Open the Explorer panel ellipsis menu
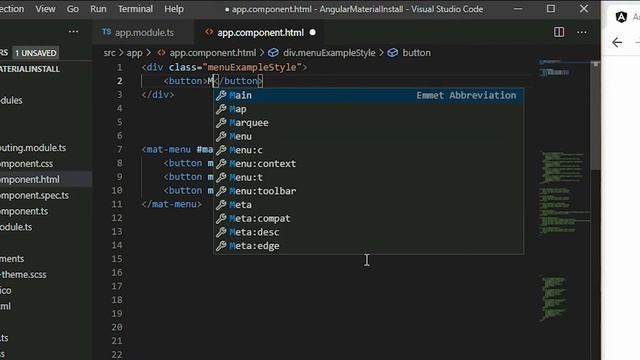Screen dimensions: 640x360 tap(73, 31)
